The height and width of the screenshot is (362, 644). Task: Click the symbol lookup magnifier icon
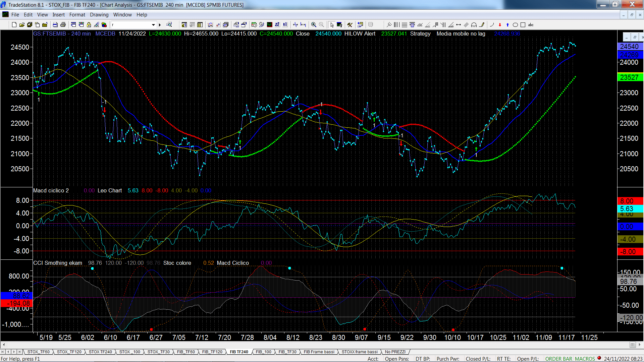point(169,25)
